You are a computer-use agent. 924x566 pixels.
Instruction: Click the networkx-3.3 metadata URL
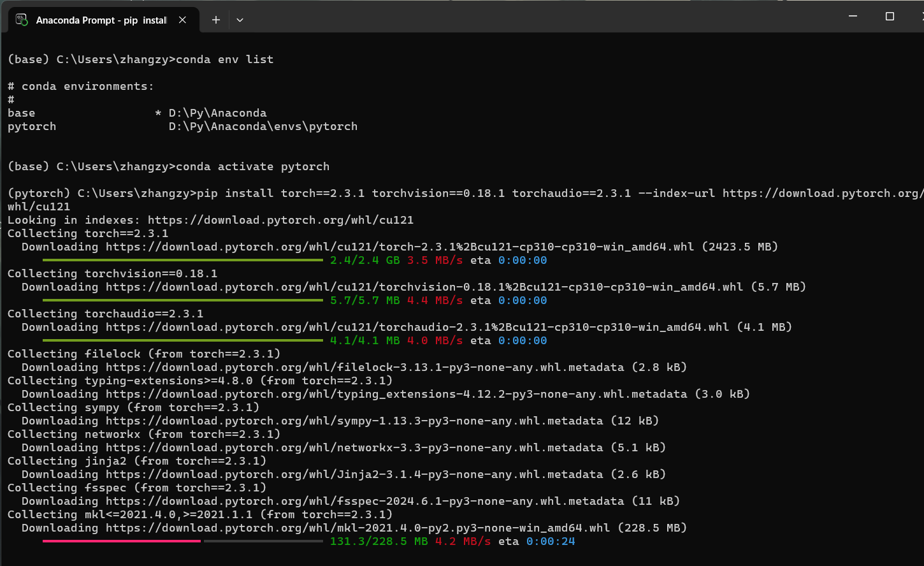354,447
